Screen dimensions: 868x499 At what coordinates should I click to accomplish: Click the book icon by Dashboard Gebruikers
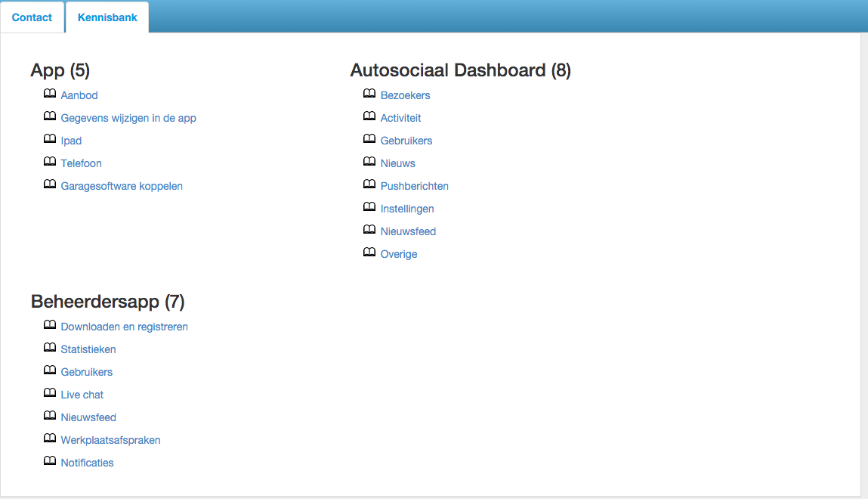pyautogui.click(x=369, y=139)
